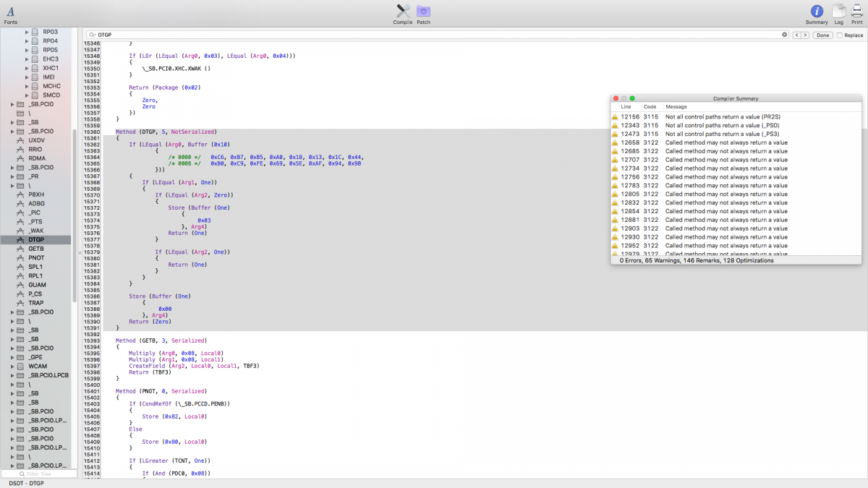Select the RRIO method in tree
Viewport: 868px width, 488px height.
pyautogui.click(x=35, y=149)
